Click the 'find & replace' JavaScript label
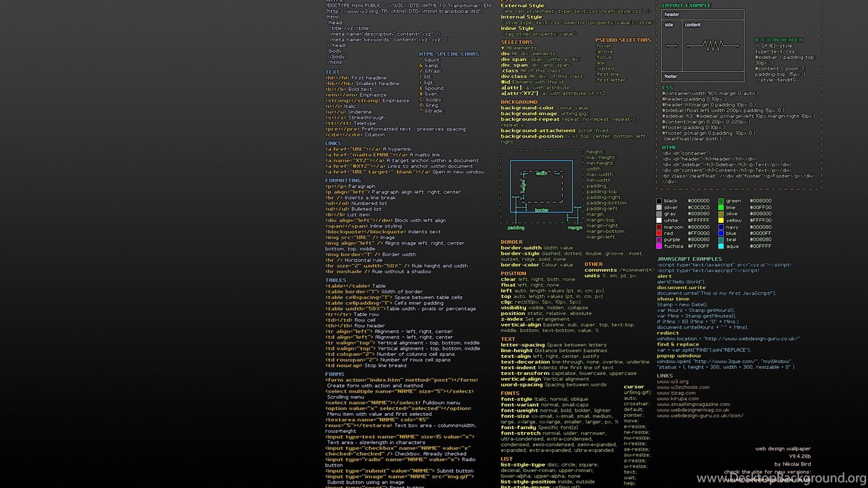The height and width of the screenshot is (488, 868). pos(678,344)
